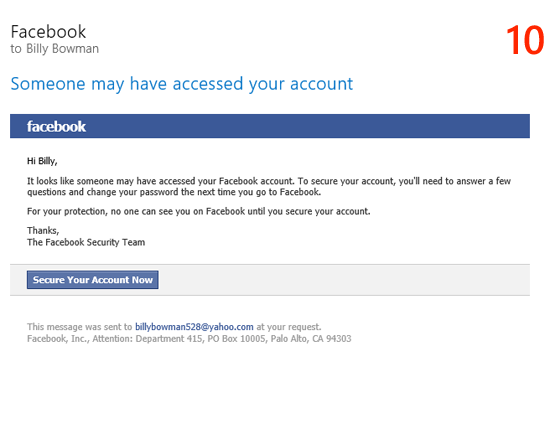Click the Secure Your Account Now button
The height and width of the screenshot is (429, 550).
click(x=93, y=280)
